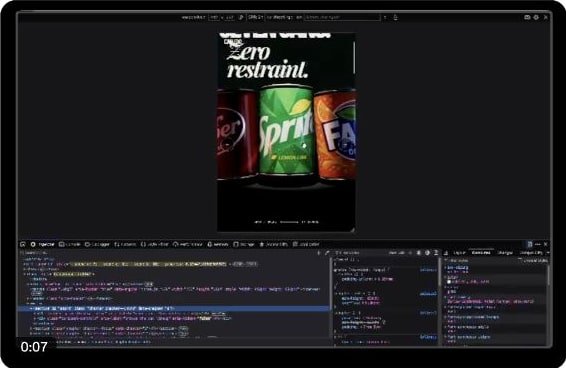
Task: Click the eyedropper icon in markup toolbar
Action: (x=327, y=253)
